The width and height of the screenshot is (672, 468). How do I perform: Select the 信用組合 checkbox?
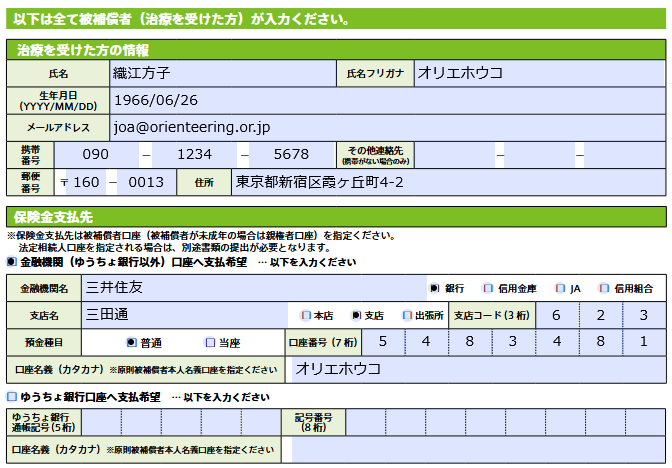(x=604, y=288)
